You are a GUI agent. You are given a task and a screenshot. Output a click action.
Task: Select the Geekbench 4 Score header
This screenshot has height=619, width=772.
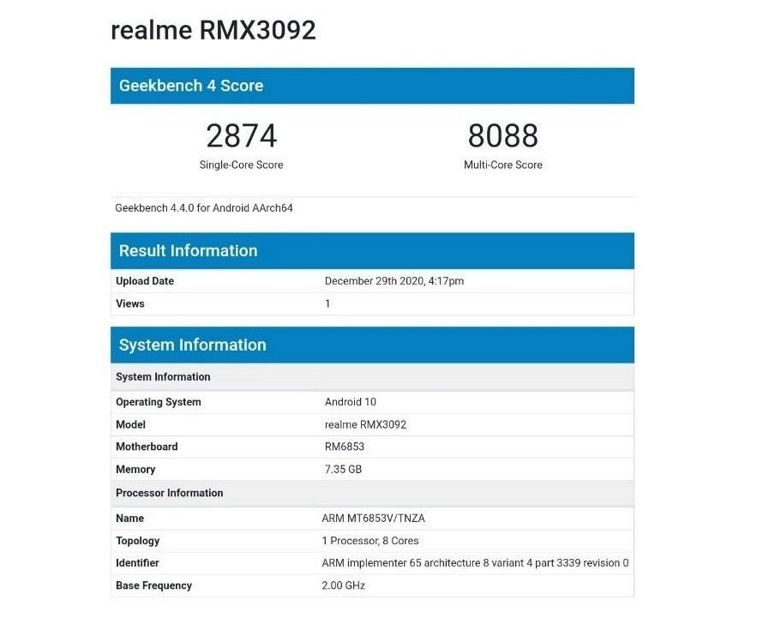372,86
